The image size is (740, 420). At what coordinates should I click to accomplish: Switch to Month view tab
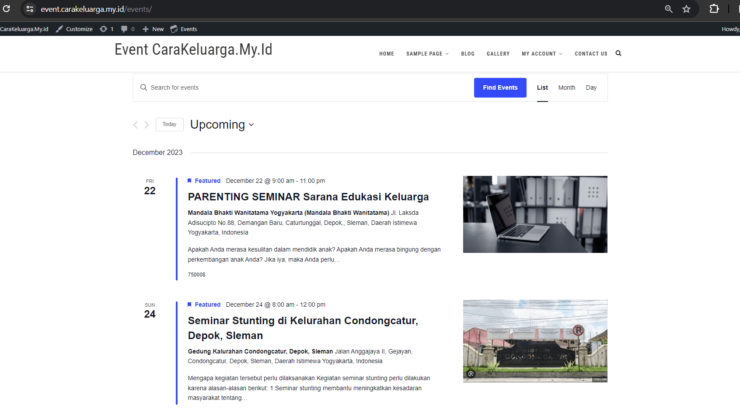[566, 88]
